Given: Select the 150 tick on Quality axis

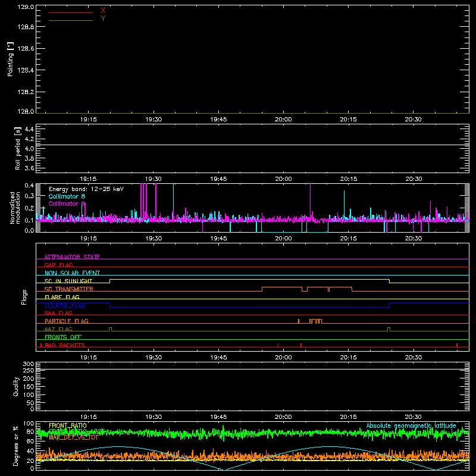Looking at the screenshot, I should coord(29,387).
